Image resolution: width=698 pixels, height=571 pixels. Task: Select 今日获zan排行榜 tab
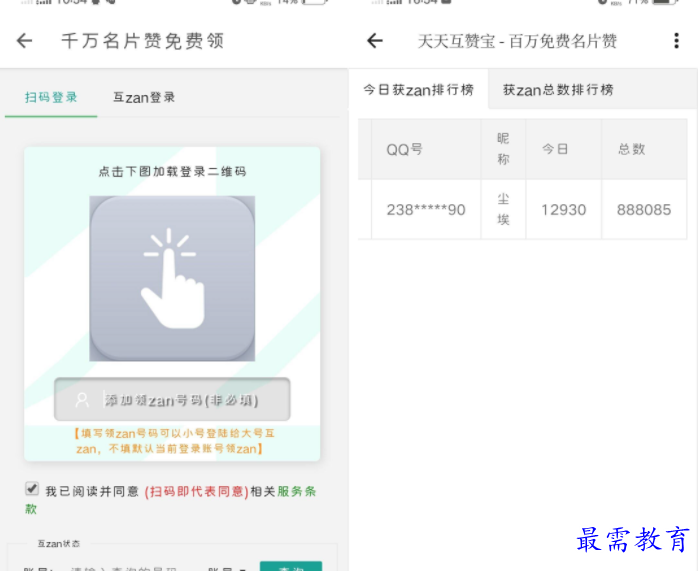point(418,90)
